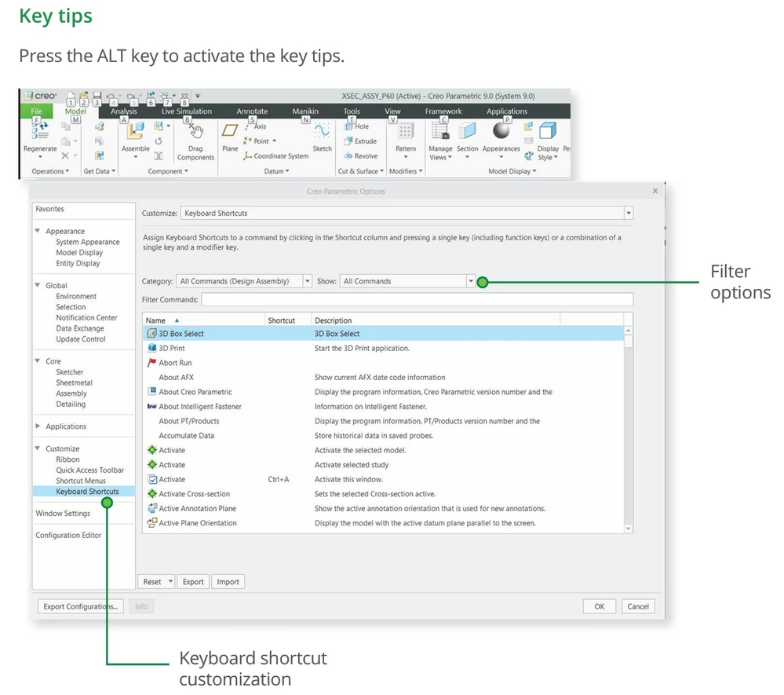Open the Category dropdown All Commands (Design Assembly)

click(244, 281)
